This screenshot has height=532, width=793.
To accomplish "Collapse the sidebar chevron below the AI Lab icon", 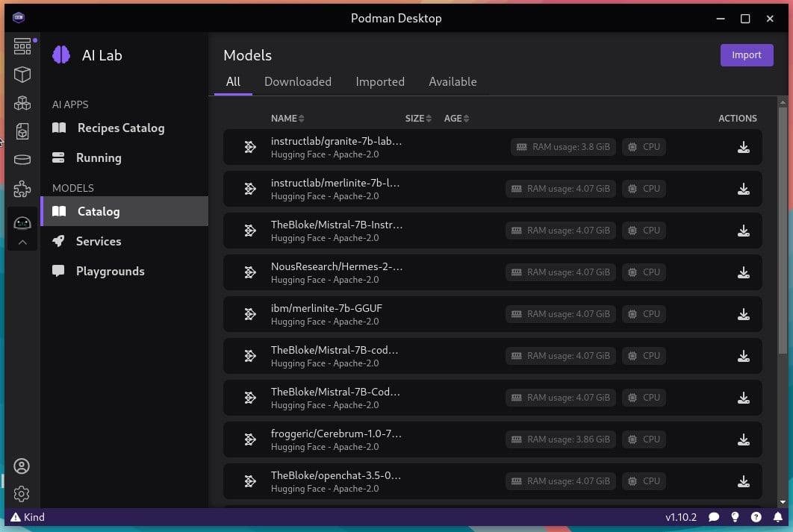I will pyautogui.click(x=22, y=242).
